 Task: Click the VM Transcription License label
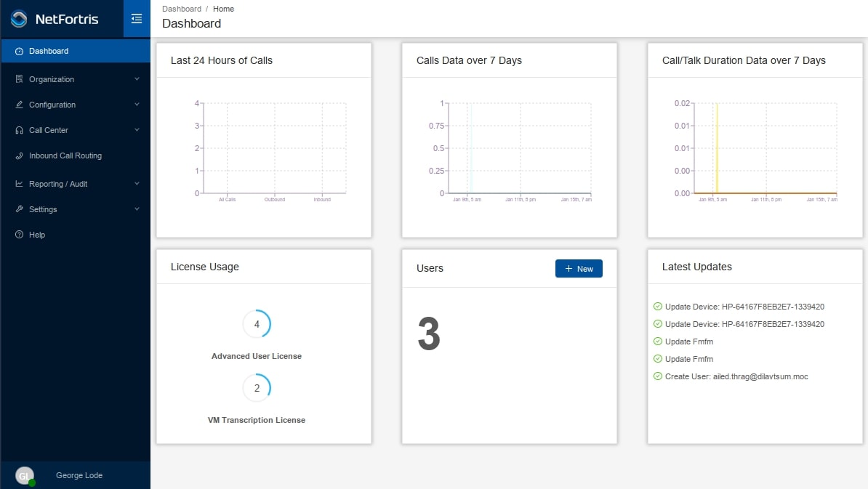point(257,420)
